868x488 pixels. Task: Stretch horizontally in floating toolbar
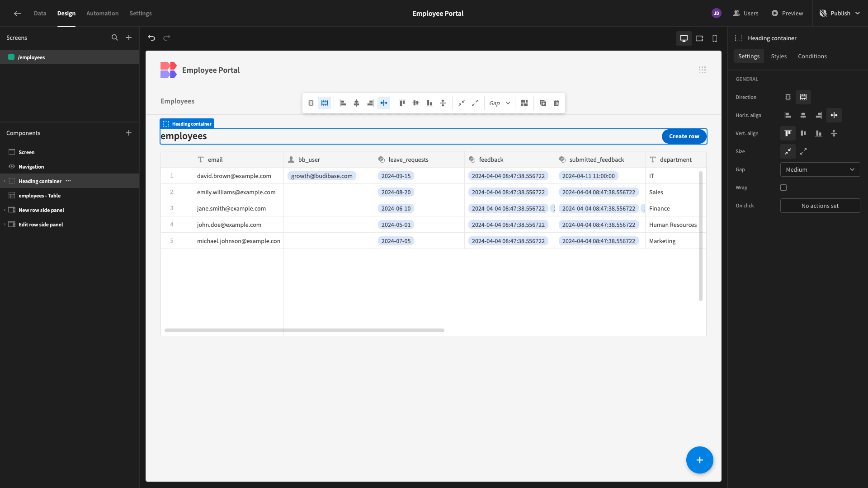pos(384,103)
